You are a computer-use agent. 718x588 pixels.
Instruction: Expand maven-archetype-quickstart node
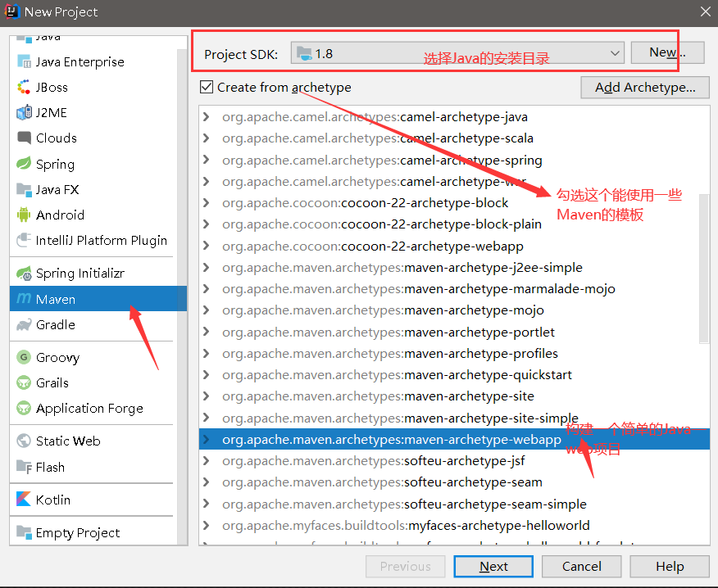pyautogui.click(x=206, y=375)
